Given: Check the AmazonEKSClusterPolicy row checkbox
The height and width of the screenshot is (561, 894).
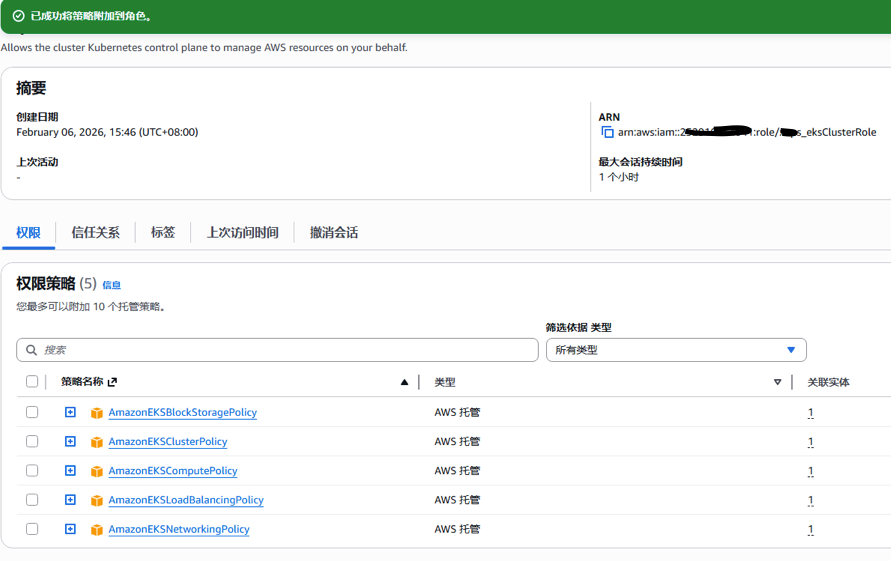Looking at the screenshot, I should (x=32, y=441).
